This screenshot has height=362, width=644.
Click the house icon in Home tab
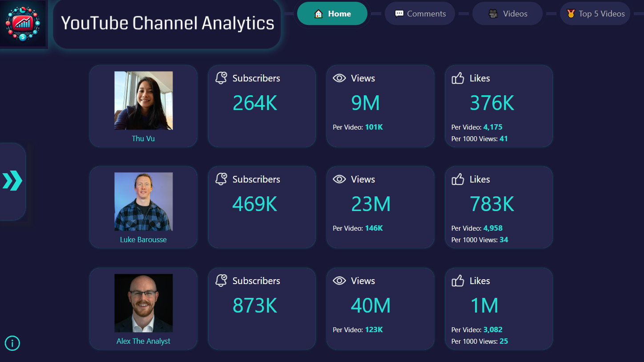[318, 14]
